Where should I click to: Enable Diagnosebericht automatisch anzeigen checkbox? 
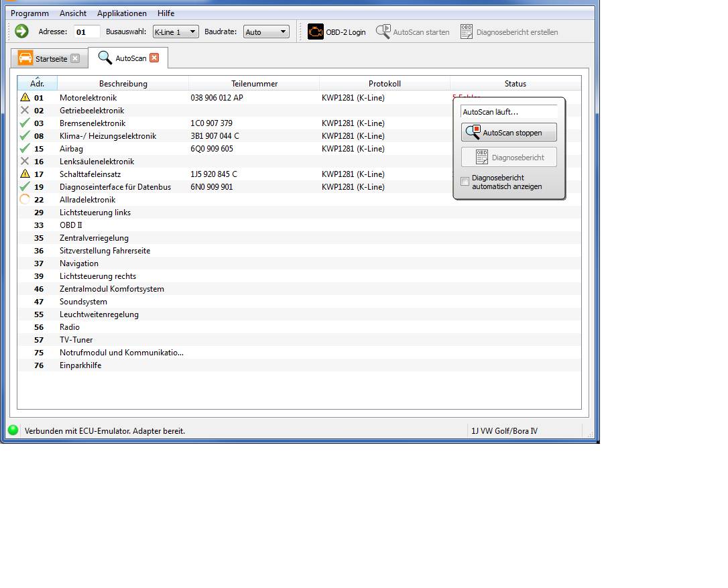pos(465,182)
